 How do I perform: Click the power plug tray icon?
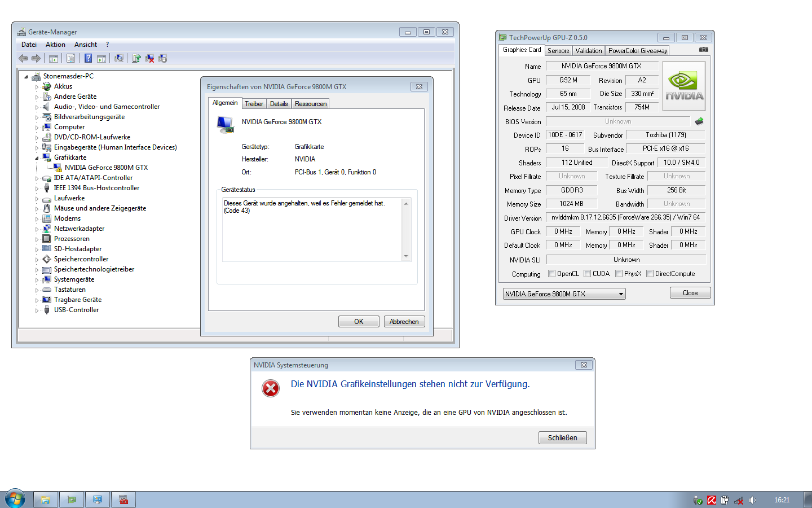click(725, 500)
